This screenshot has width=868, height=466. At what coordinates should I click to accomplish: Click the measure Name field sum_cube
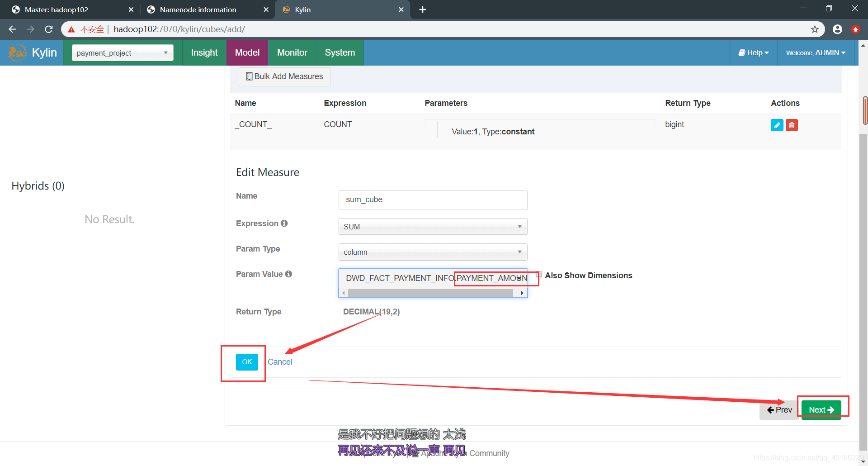coord(433,200)
